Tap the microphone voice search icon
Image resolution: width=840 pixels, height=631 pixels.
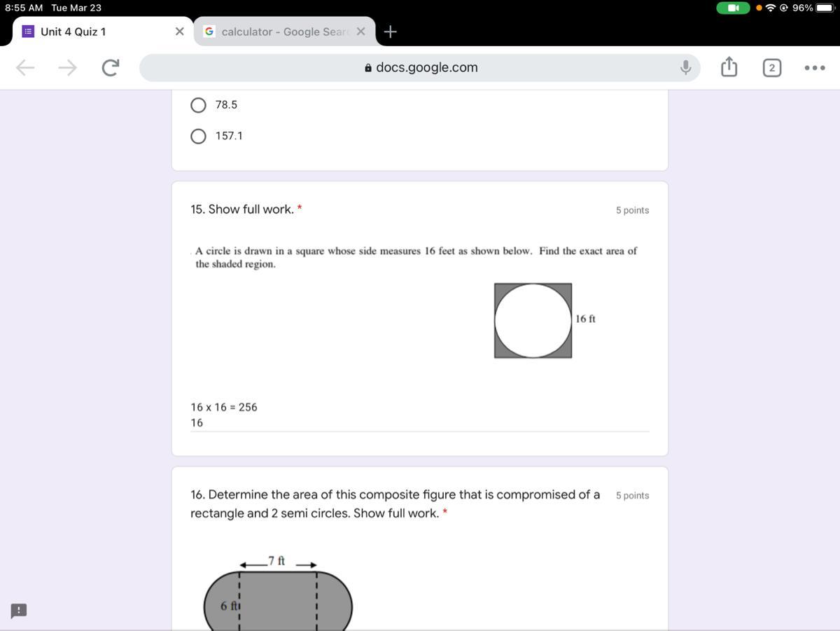coord(686,67)
